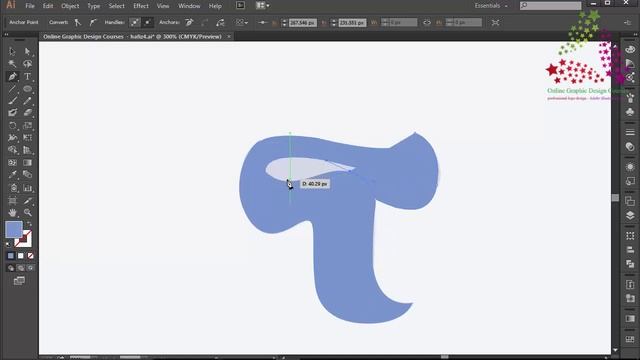Select the Direct Selection tool

27,51
